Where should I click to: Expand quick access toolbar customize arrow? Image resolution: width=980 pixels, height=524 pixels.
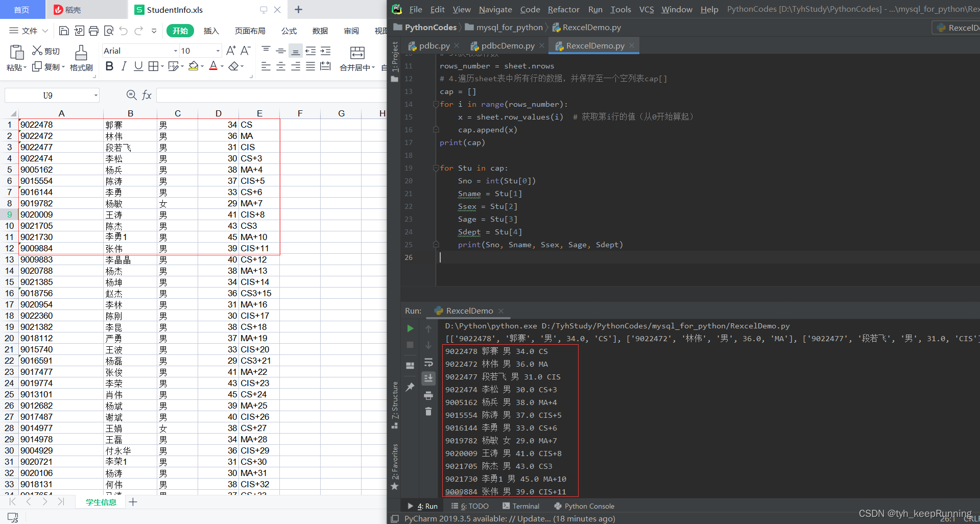pyautogui.click(x=154, y=31)
